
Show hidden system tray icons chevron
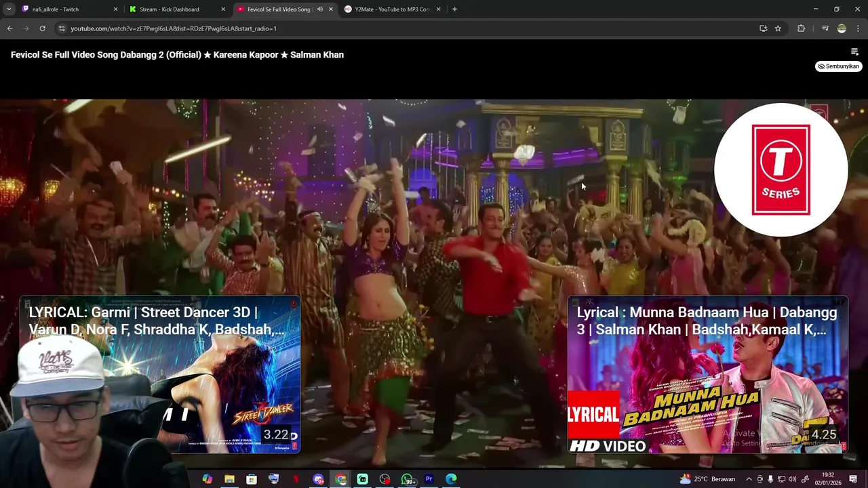pyautogui.click(x=749, y=479)
